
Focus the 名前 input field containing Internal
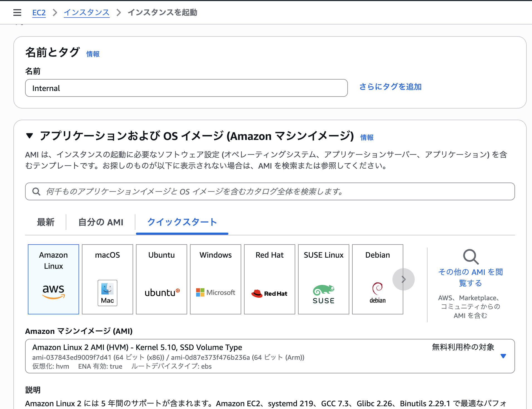pos(186,88)
